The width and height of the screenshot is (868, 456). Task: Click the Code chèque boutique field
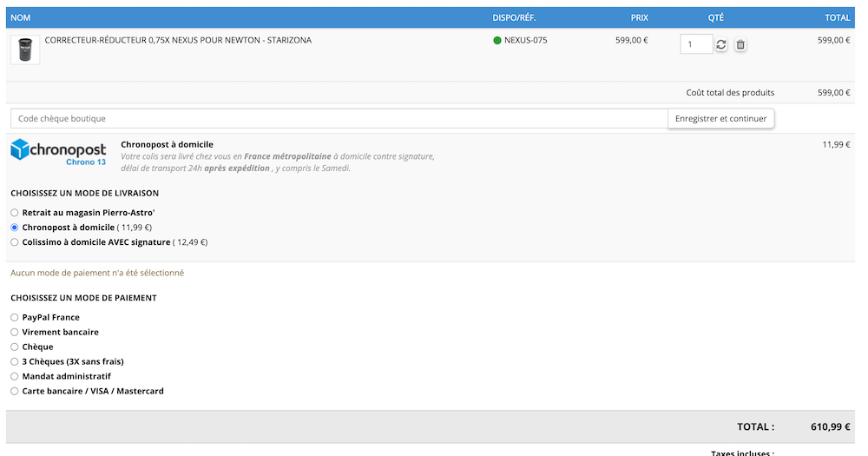coord(339,119)
